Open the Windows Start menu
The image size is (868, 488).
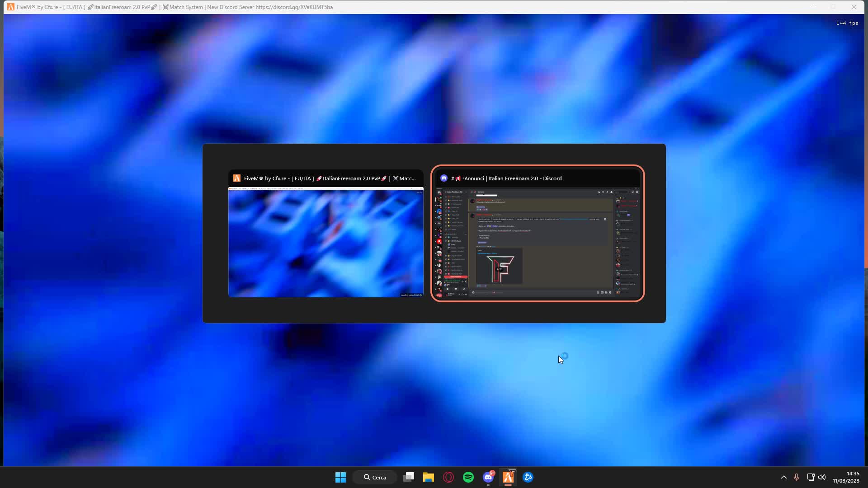pyautogui.click(x=340, y=477)
